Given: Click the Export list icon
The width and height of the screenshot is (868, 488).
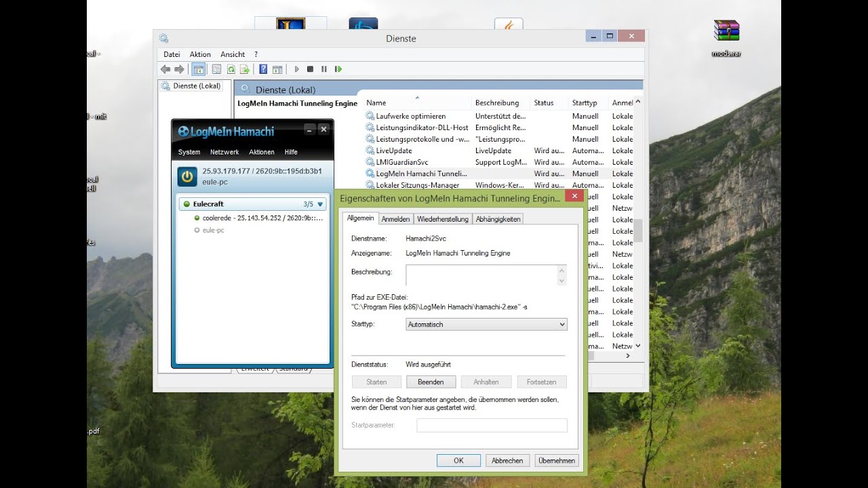Looking at the screenshot, I should (x=245, y=69).
